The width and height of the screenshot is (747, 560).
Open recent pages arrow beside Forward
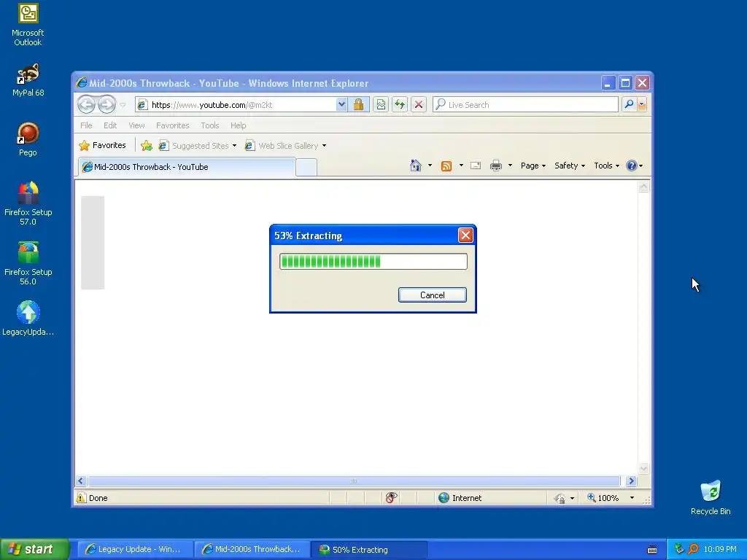123,105
